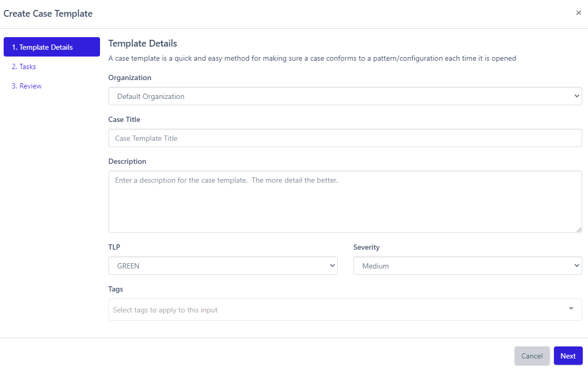
Task: Click the Tags selection field
Action: coord(345,310)
